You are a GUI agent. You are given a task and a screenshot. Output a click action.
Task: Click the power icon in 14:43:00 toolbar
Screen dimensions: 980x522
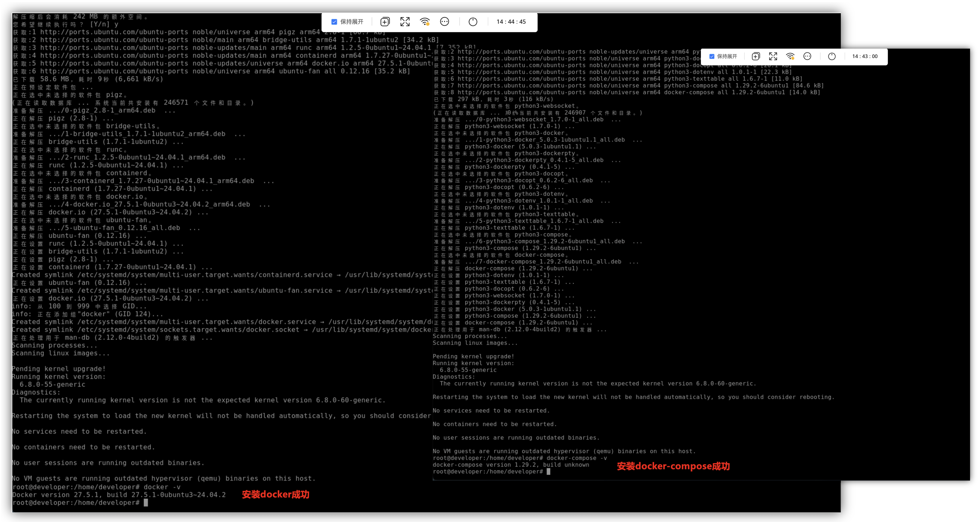tap(832, 56)
